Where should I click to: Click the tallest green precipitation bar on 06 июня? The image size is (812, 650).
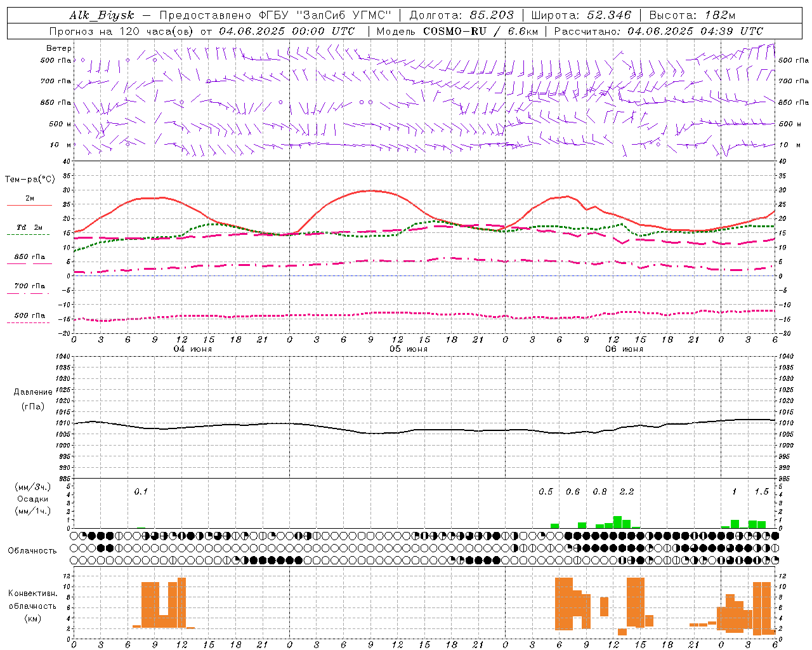[x=617, y=522]
